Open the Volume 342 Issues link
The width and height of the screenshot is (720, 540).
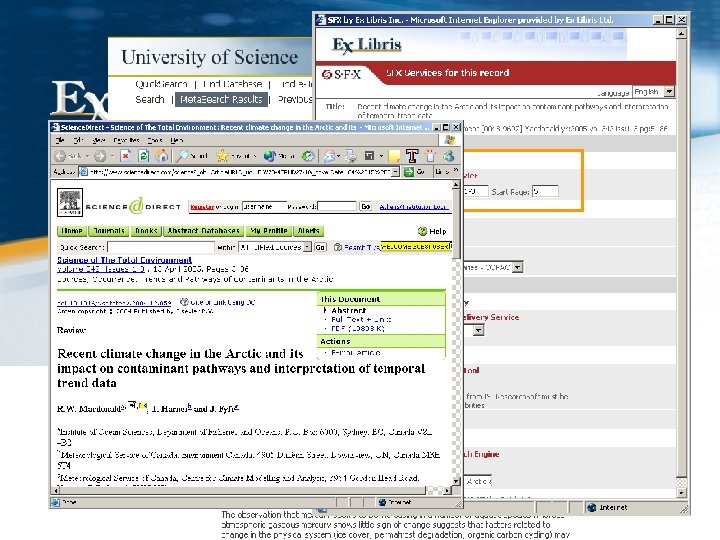tap(101, 269)
